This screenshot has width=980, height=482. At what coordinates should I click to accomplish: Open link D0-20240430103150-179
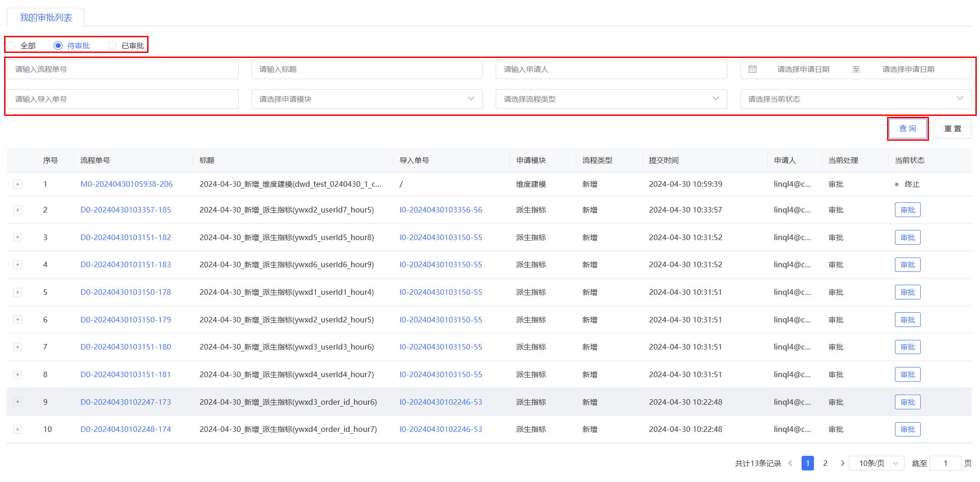click(126, 320)
